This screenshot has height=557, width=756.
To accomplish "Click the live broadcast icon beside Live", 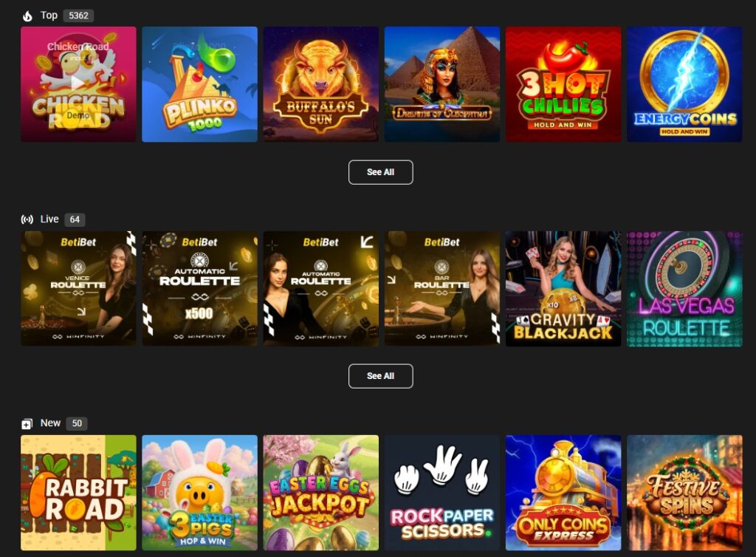I will point(27,219).
